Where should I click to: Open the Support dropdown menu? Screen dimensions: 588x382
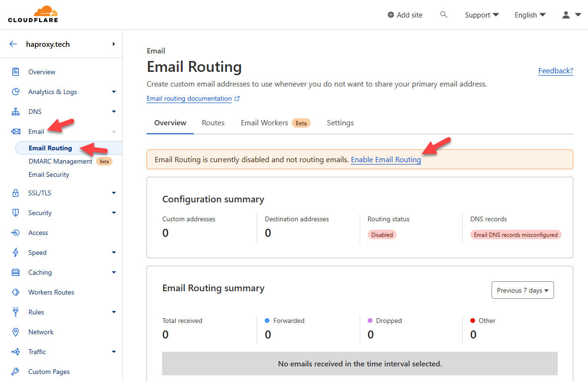[482, 15]
